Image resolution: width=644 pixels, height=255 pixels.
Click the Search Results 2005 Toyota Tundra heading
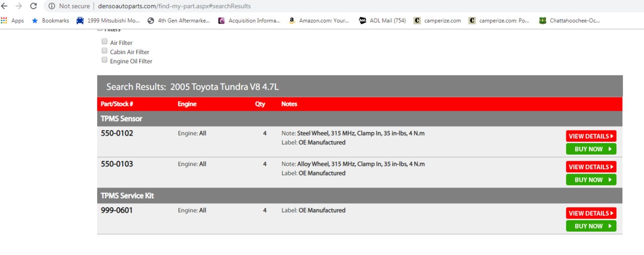click(192, 87)
